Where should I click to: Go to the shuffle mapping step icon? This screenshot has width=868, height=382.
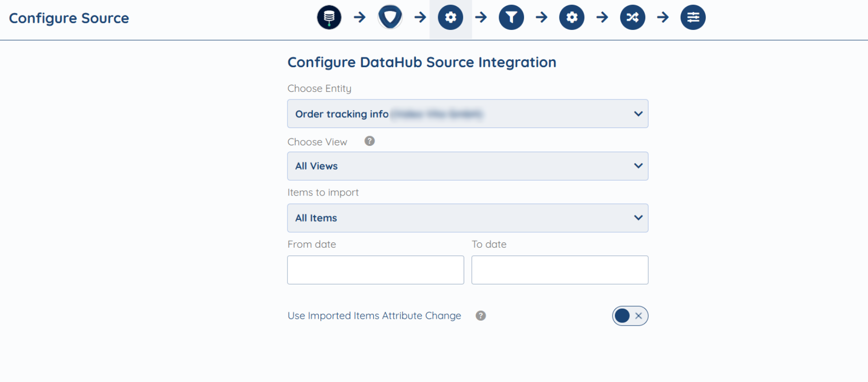[633, 17]
